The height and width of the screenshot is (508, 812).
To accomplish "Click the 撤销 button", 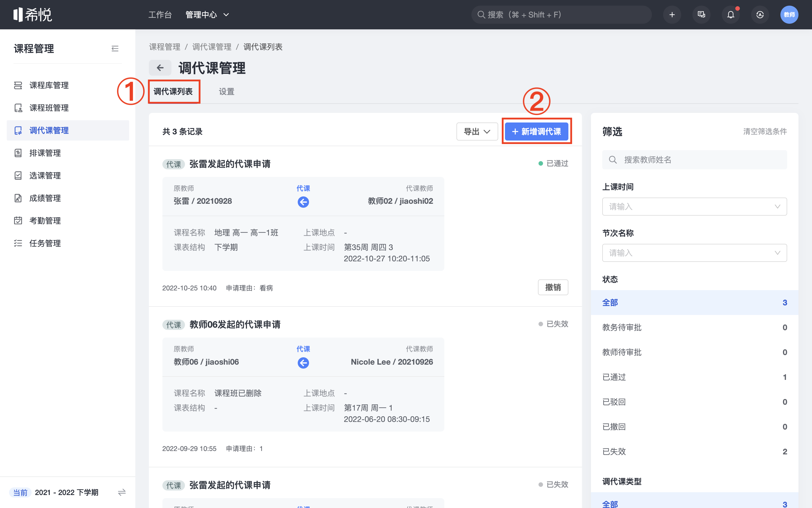I will pos(553,287).
